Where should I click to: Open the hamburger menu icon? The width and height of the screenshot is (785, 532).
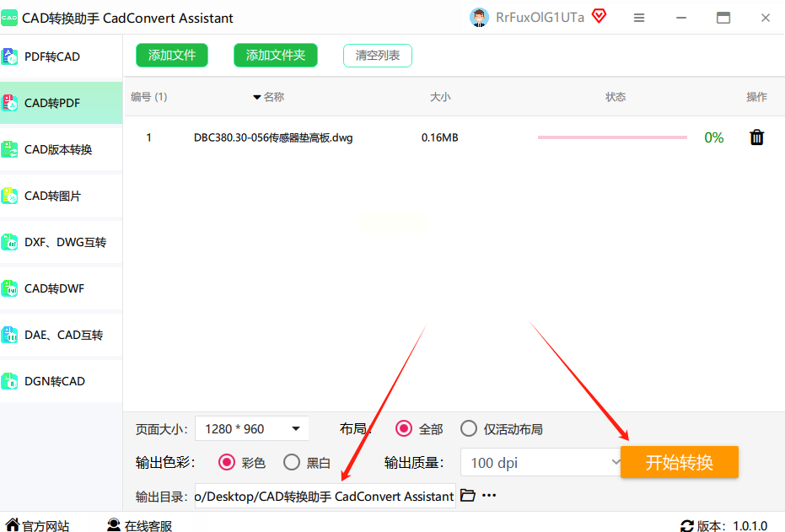[639, 18]
